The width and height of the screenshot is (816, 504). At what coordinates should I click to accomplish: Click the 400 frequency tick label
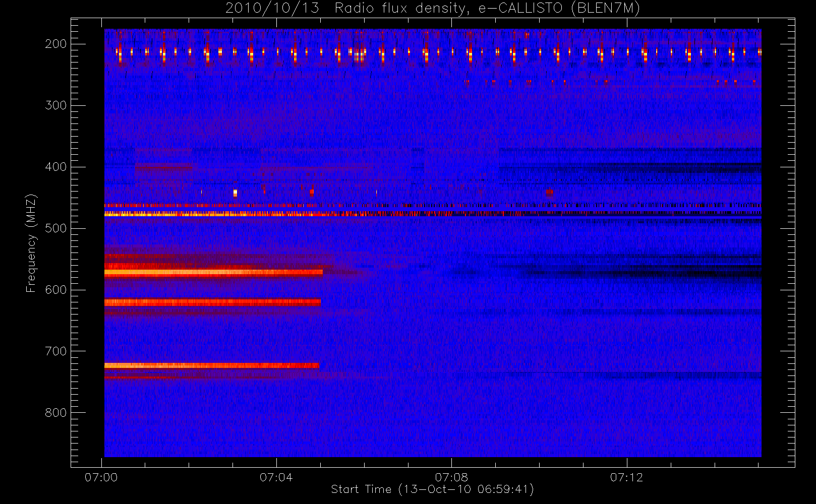point(55,167)
